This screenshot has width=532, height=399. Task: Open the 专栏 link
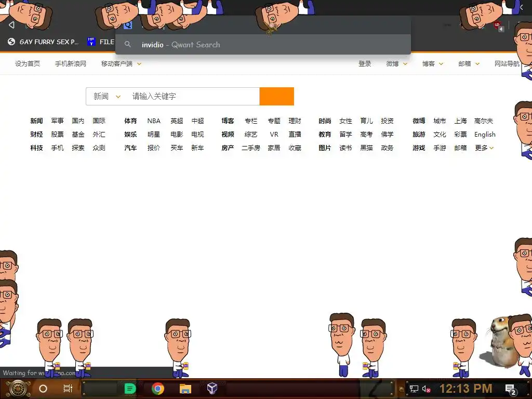pyautogui.click(x=251, y=121)
